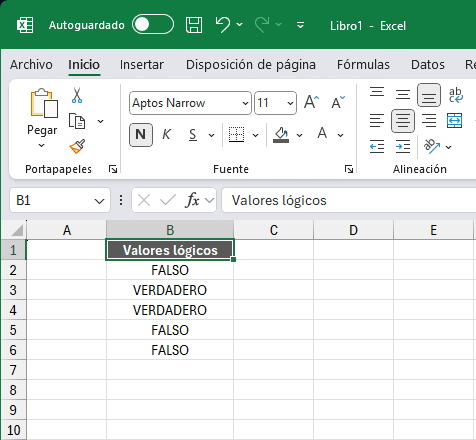Open the Archivo tab
The image size is (476, 440).
(x=31, y=64)
